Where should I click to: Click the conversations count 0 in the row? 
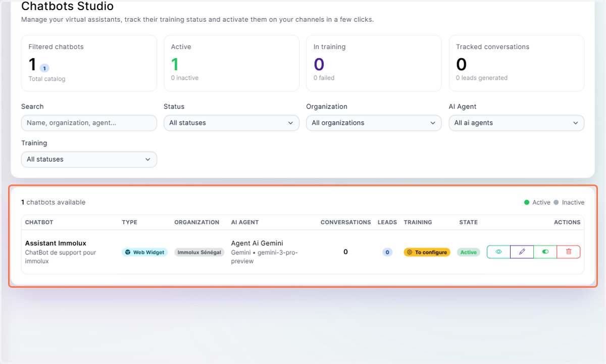click(x=345, y=252)
